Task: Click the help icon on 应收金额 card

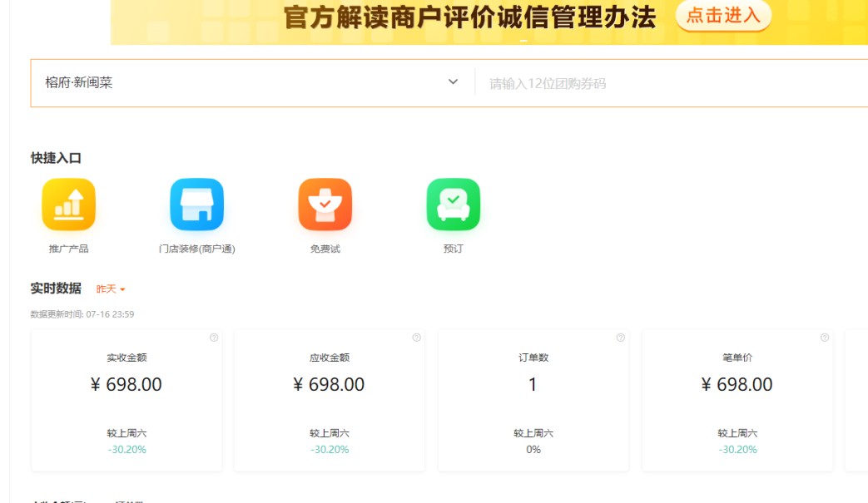Action: pyautogui.click(x=417, y=338)
